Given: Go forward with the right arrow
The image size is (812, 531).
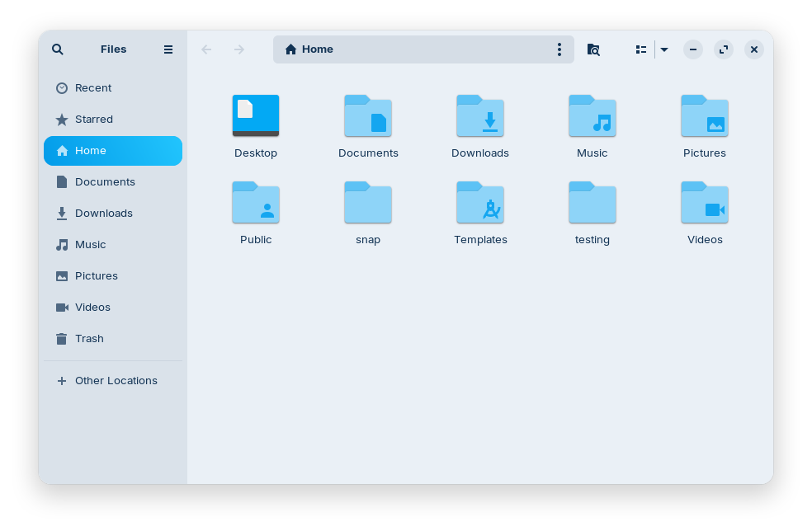Looking at the screenshot, I should click(238, 49).
